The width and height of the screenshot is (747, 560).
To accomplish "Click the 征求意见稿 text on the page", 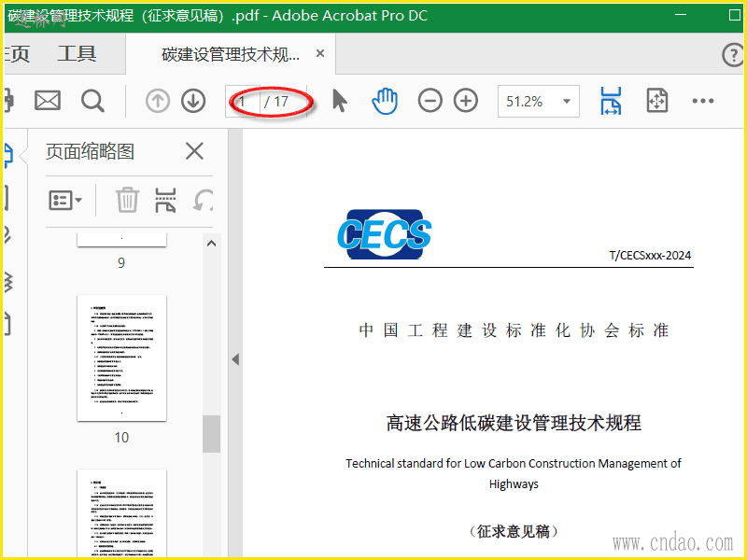I will click(514, 531).
